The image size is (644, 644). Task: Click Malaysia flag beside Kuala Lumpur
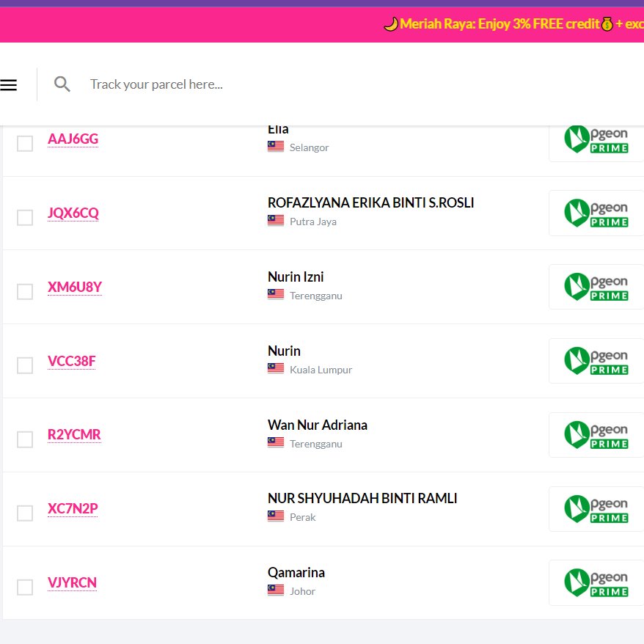pos(276,368)
